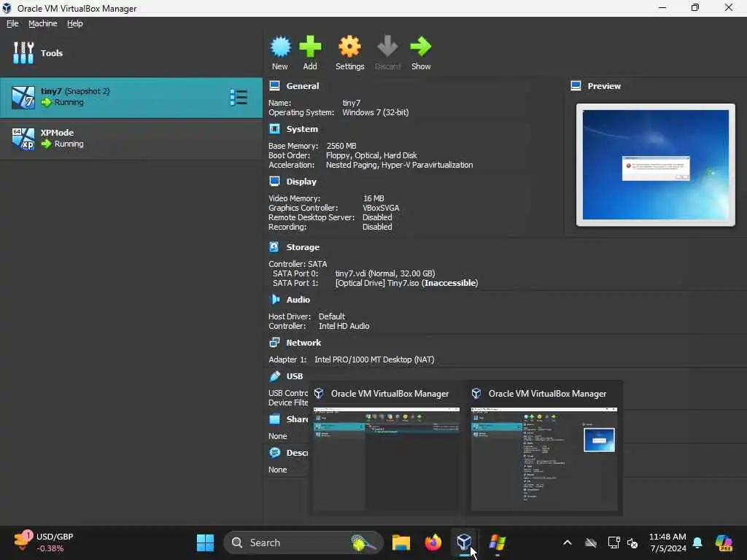Click the Windows XP flag taskbar icon
Viewport: 747px width, 560px height.
[x=496, y=542]
